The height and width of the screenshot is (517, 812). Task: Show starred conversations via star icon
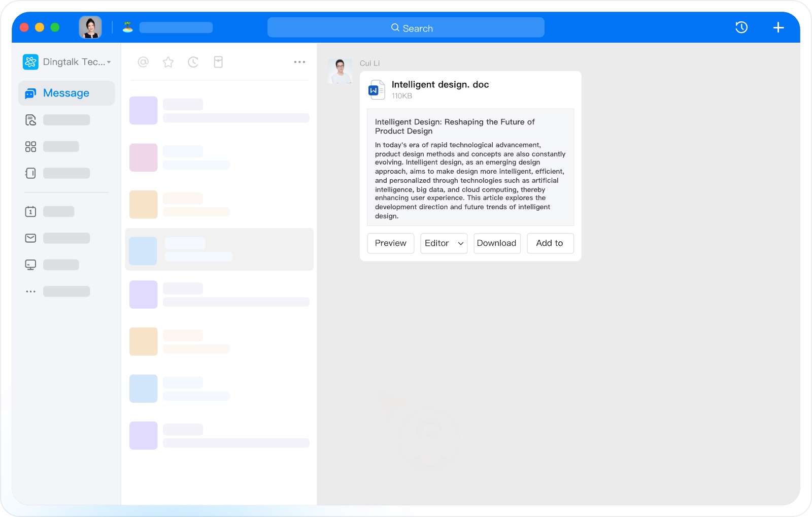168,62
